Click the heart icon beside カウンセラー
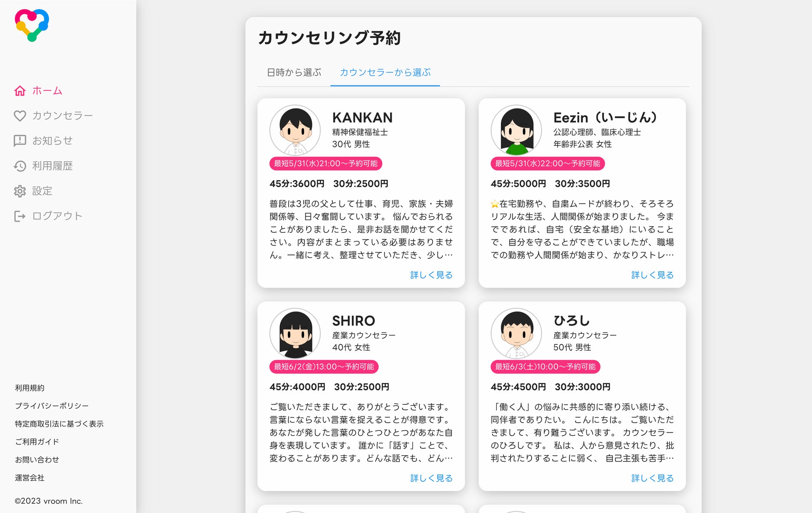The image size is (812, 513). pos(20,116)
